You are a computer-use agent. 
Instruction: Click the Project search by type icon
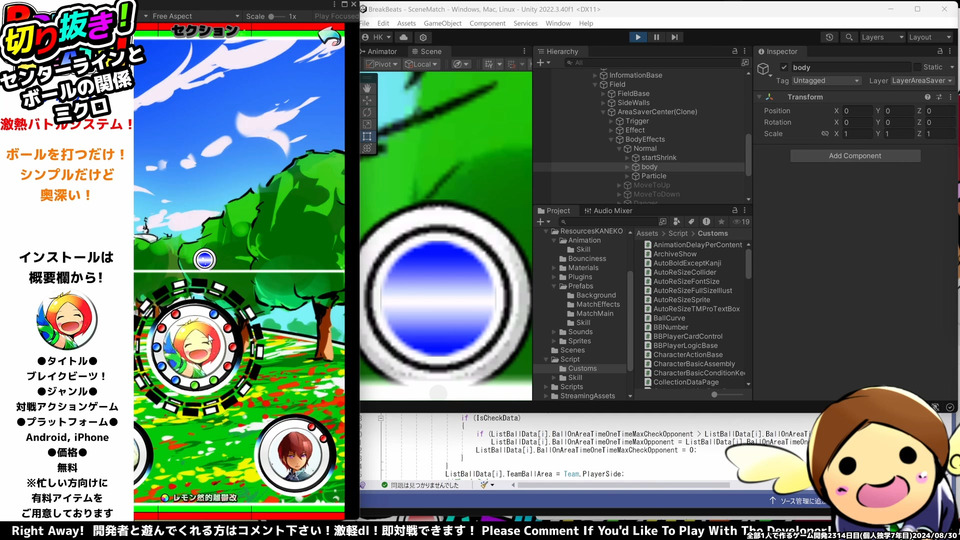(x=677, y=222)
